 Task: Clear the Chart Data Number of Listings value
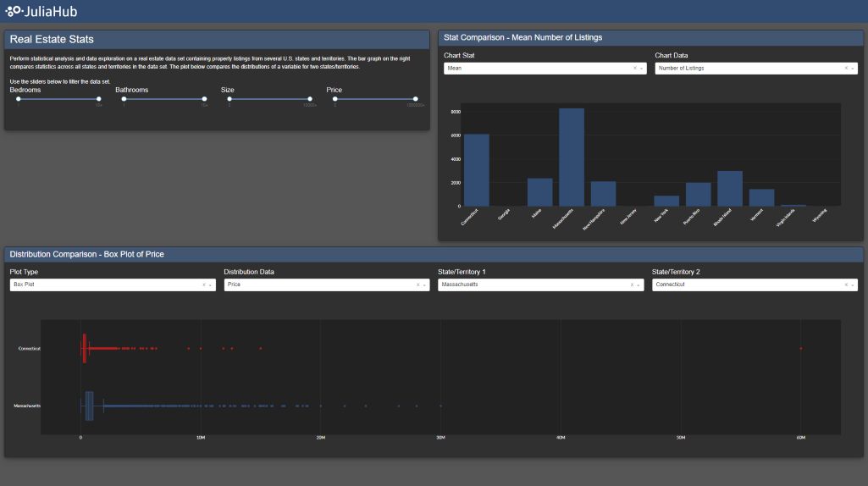[x=845, y=69]
